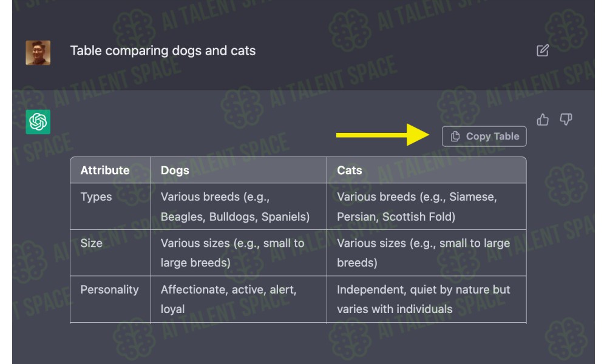607x364 pixels.
Task: Click the Affectionate, active, alert cell
Action: pyautogui.click(x=239, y=300)
